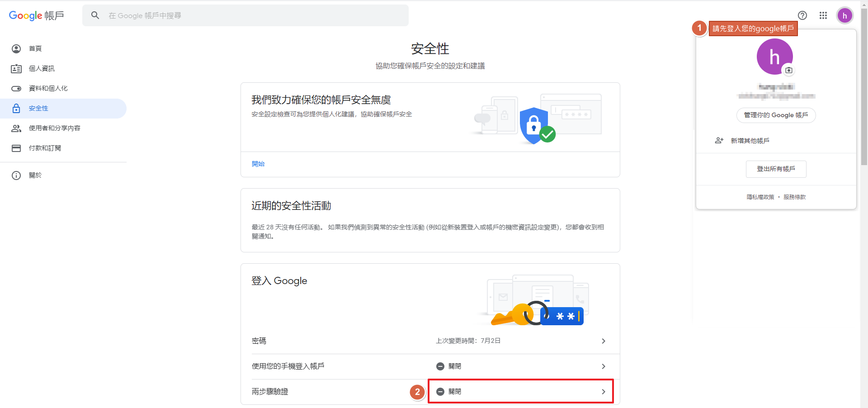The width and height of the screenshot is (868, 408).
Task: Click 新增其他帳戶 in account panel
Action: point(750,141)
